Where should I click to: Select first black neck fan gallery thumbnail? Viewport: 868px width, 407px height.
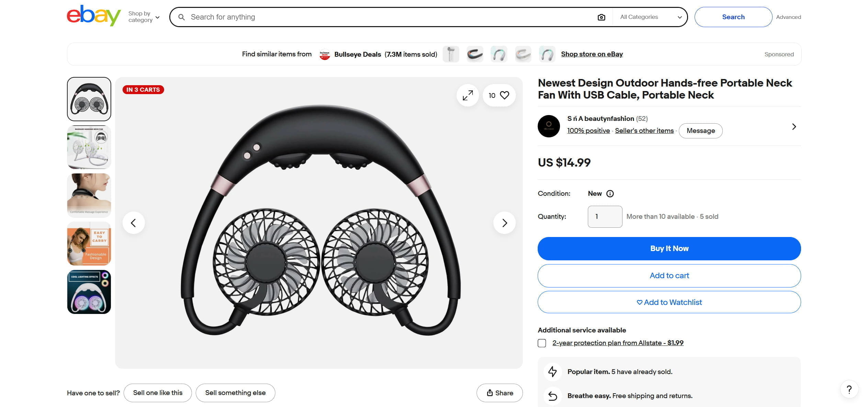pos(89,99)
